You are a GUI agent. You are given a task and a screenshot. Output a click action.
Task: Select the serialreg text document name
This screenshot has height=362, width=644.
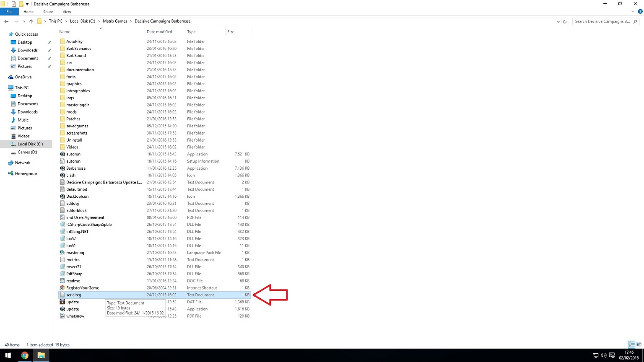(74, 295)
